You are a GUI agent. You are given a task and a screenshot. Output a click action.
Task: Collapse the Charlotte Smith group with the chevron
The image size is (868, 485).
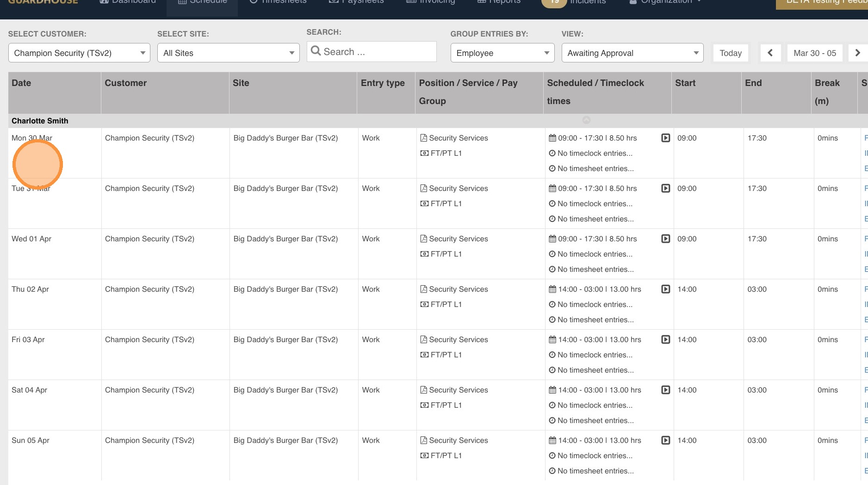pyautogui.click(x=586, y=120)
